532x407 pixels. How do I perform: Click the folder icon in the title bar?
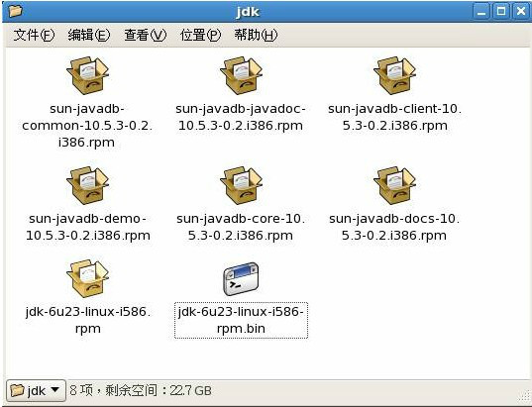[x=16, y=11]
